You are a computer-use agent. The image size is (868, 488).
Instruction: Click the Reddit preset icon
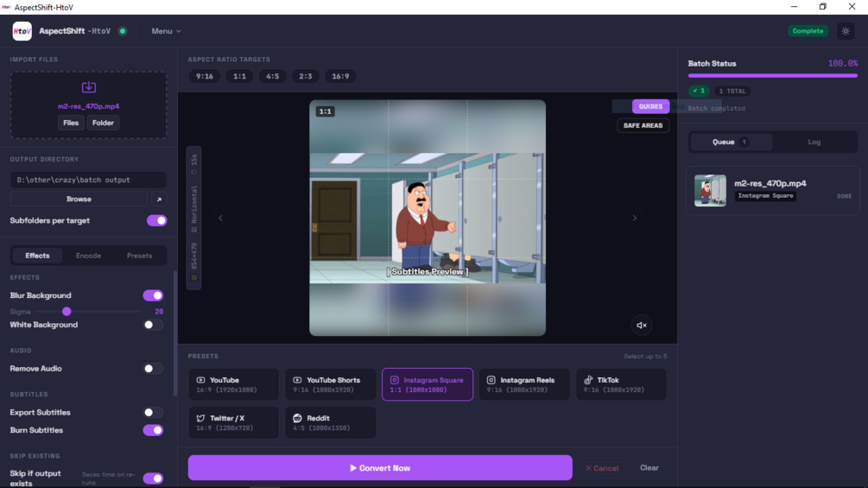pyautogui.click(x=297, y=418)
